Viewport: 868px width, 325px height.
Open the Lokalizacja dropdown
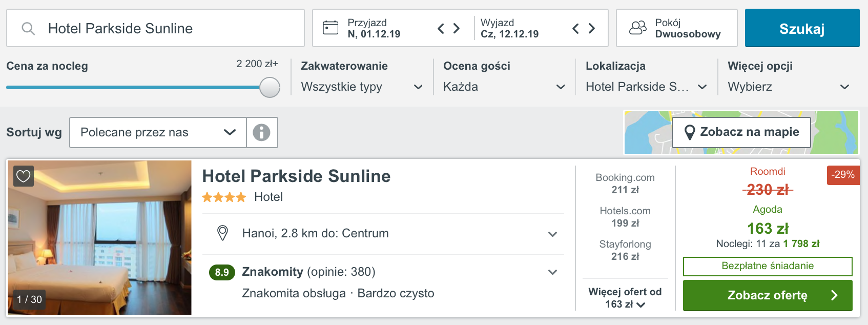pos(647,87)
